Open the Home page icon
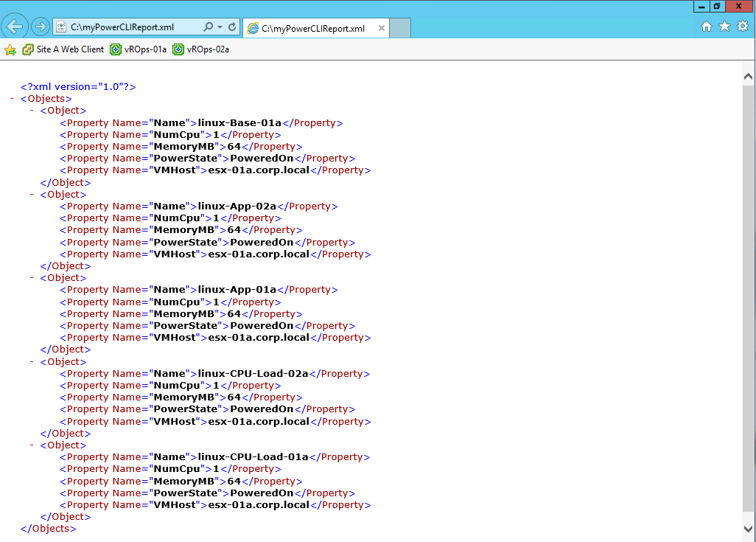 point(706,27)
